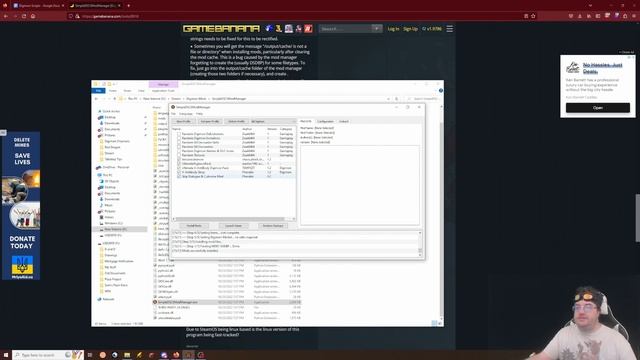Open Explorer address bar history dropdown

[388, 99]
